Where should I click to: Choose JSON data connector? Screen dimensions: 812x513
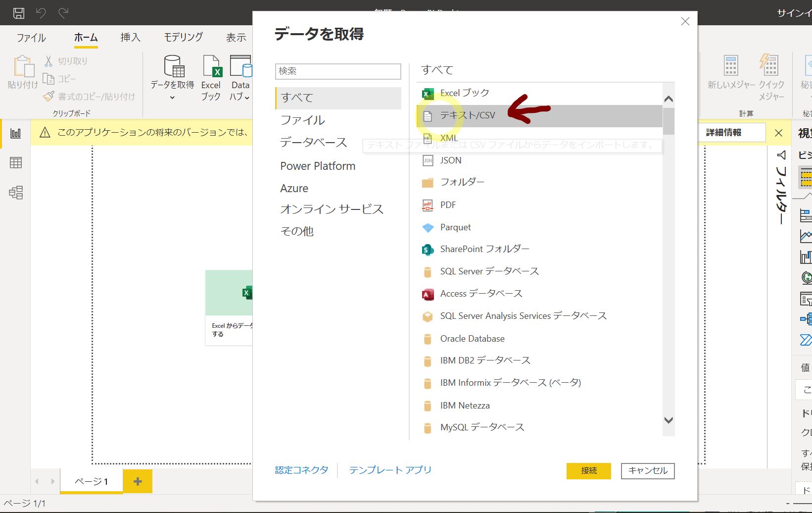pos(539,160)
